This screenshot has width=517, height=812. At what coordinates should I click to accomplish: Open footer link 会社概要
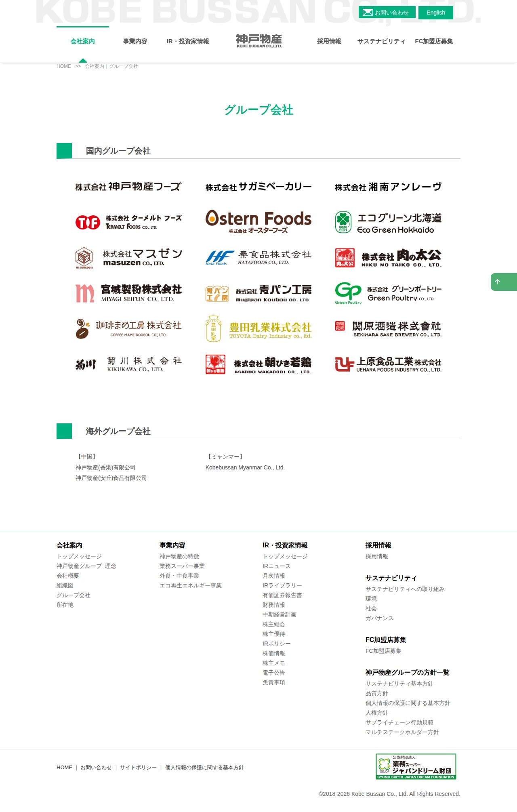pyautogui.click(x=68, y=576)
